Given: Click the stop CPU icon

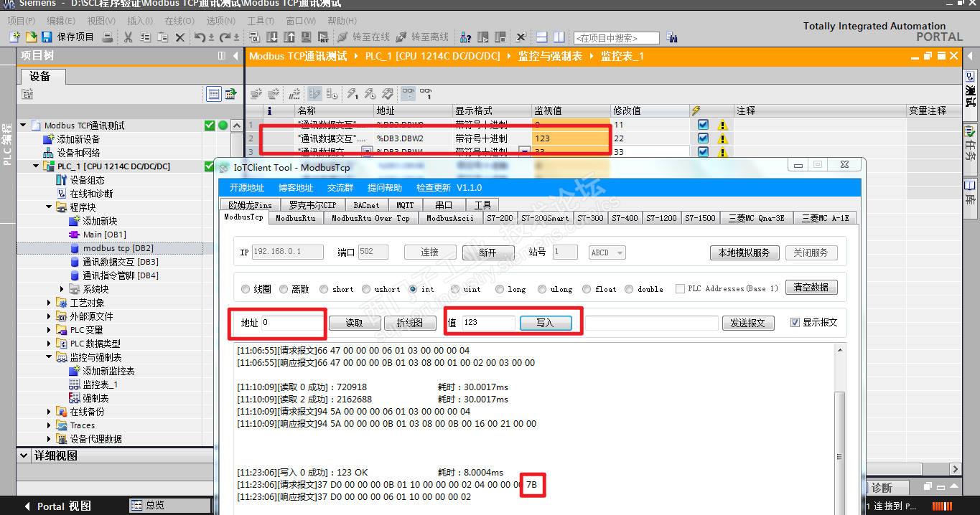Looking at the screenshot, I should coord(500,37).
